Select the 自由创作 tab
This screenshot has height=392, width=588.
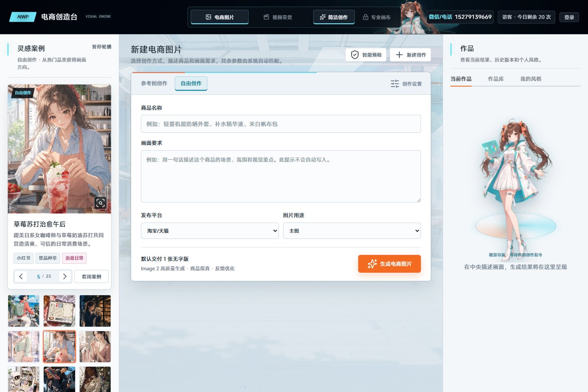coord(191,83)
